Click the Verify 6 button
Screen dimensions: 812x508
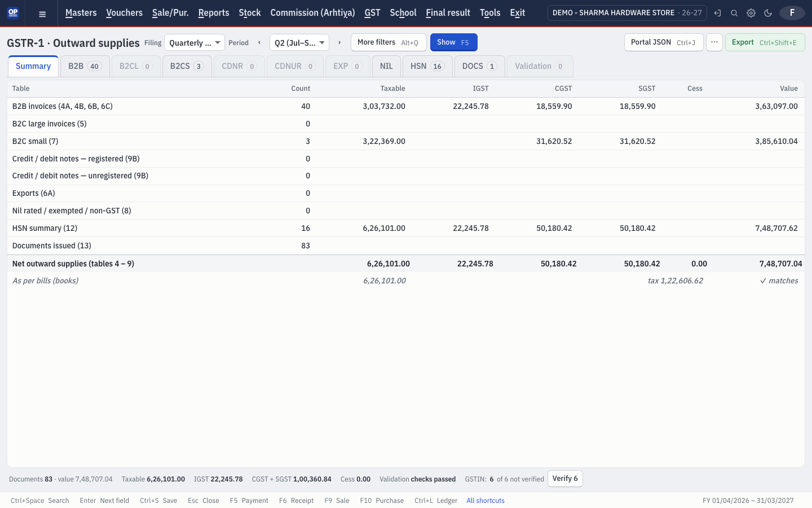(565, 479)
